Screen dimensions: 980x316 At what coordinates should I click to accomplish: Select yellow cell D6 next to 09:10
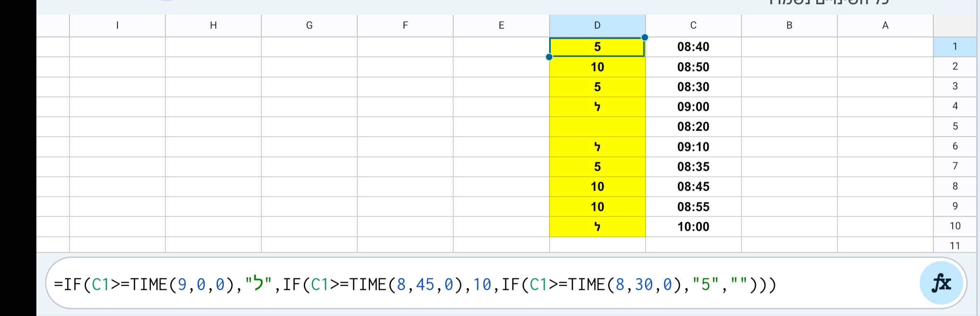coord(598,146)
